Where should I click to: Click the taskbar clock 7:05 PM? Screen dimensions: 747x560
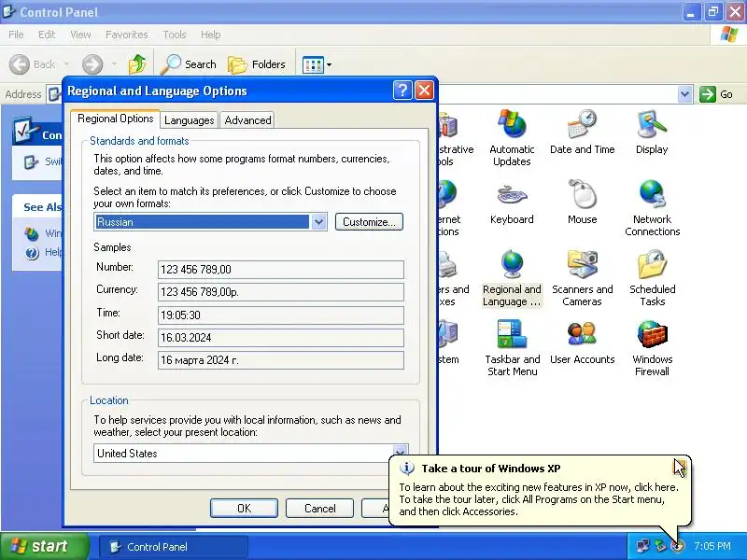pyautogui.click(x=712, y=546)
